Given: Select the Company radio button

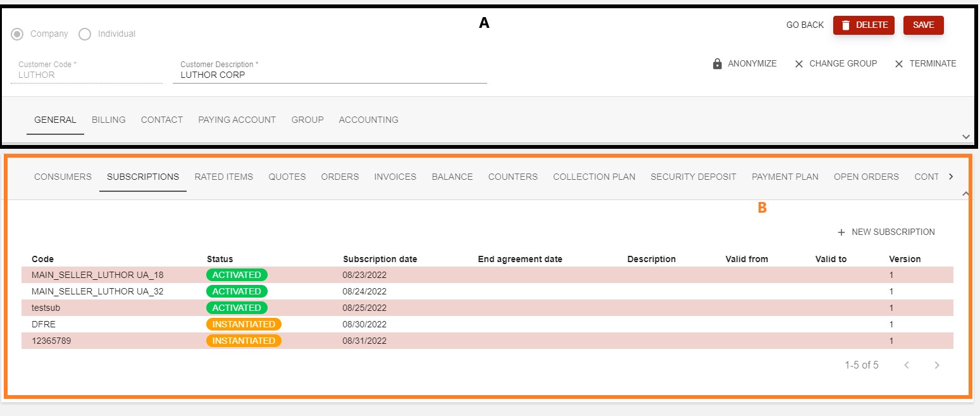Looking at the screenshot, I should [18, 34].
